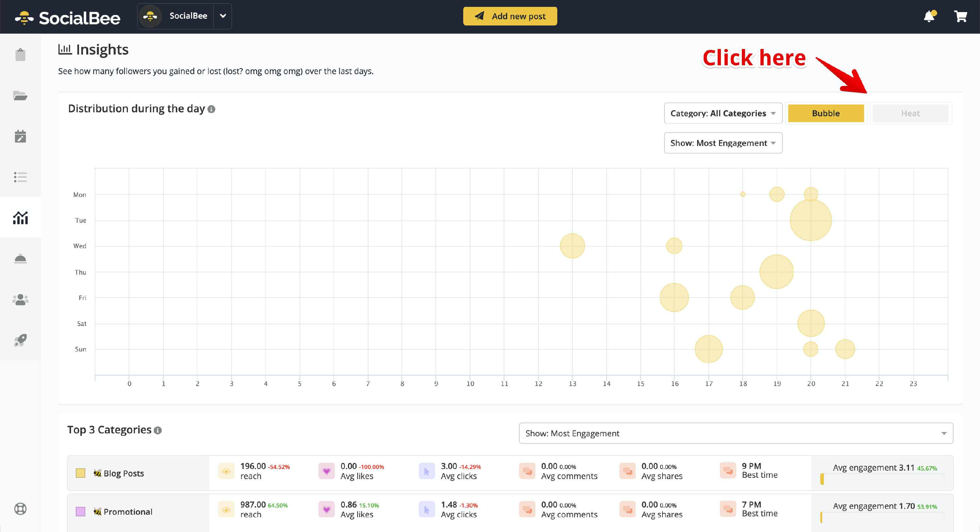Click the Blog Posts category name

click(x=123, y=474)
